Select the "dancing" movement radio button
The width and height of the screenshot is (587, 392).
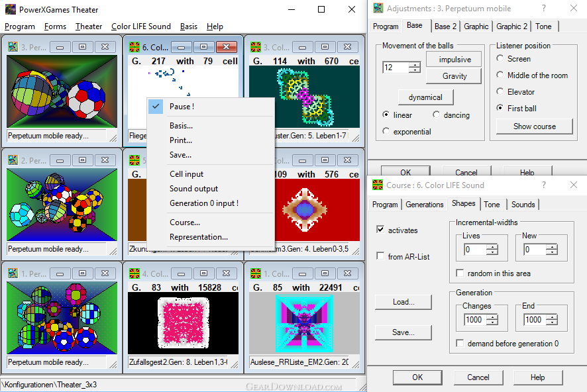point(437,115)
